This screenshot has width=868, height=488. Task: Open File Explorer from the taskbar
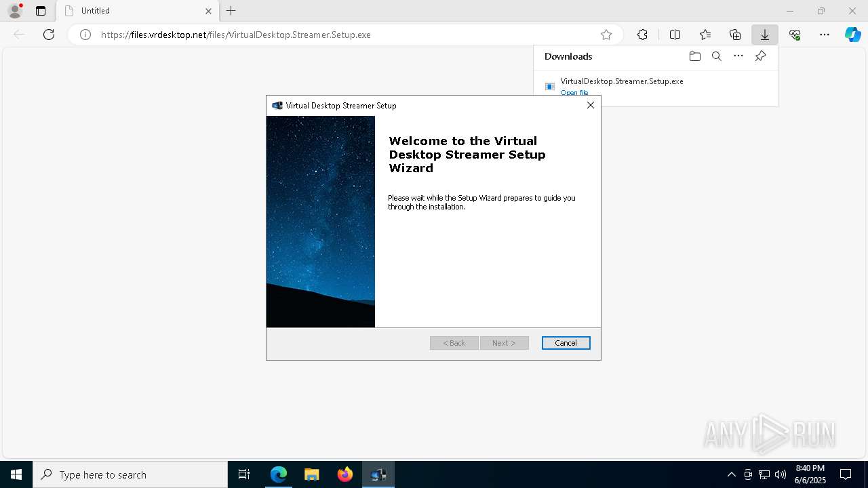pyautogui.click(x=312, y=474)
